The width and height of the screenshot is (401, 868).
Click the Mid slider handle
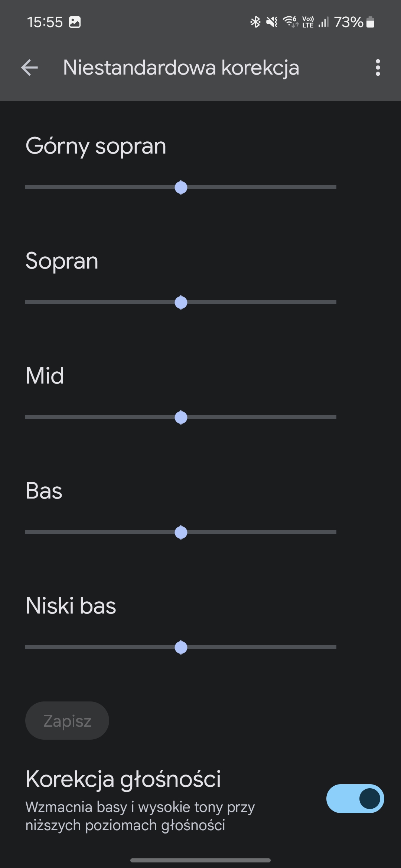[x=181, y=417]
